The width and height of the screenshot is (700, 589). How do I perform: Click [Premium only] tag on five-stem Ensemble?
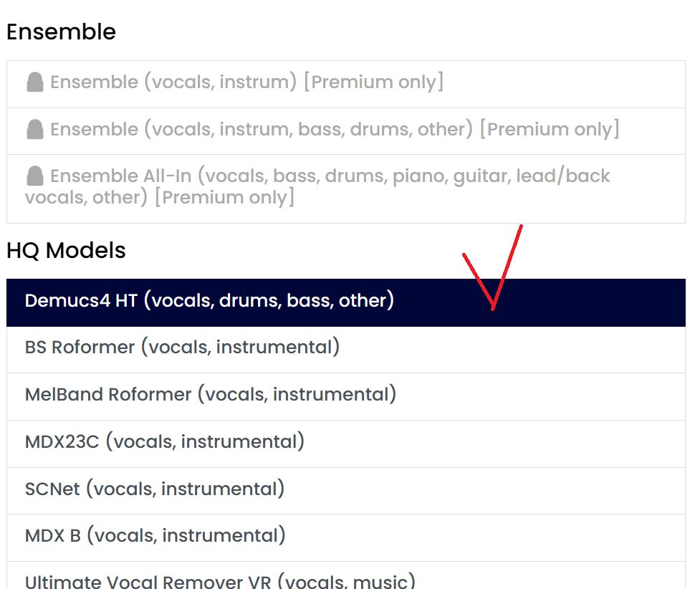550,130
